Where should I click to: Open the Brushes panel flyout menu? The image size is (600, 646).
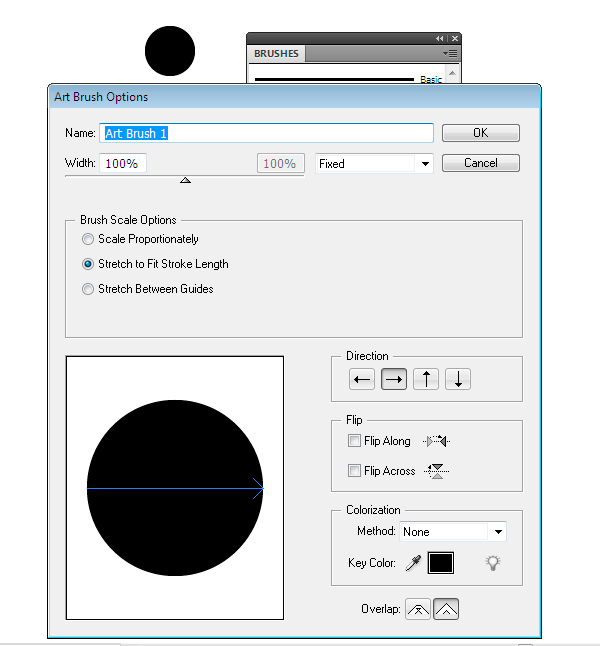click(450, 54)
